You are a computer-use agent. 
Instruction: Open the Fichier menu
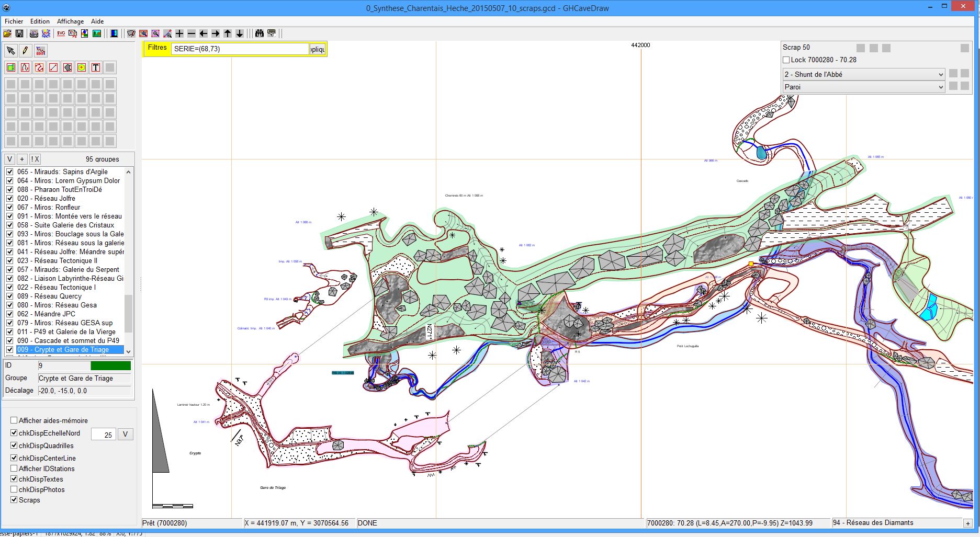14,21
